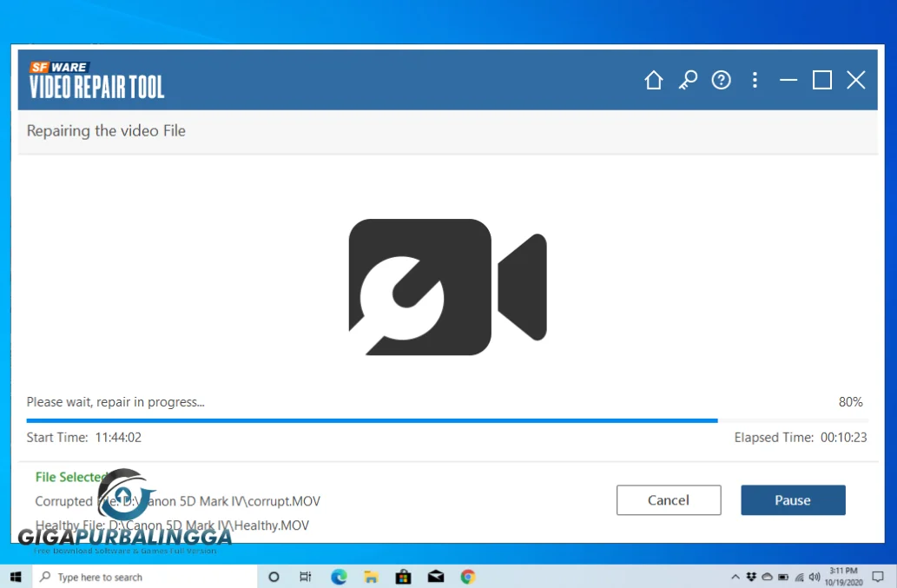The height and width of the screenshot is (588, 897).
Task: Click the video camera wrench graphic
Action: pos(448,287)
